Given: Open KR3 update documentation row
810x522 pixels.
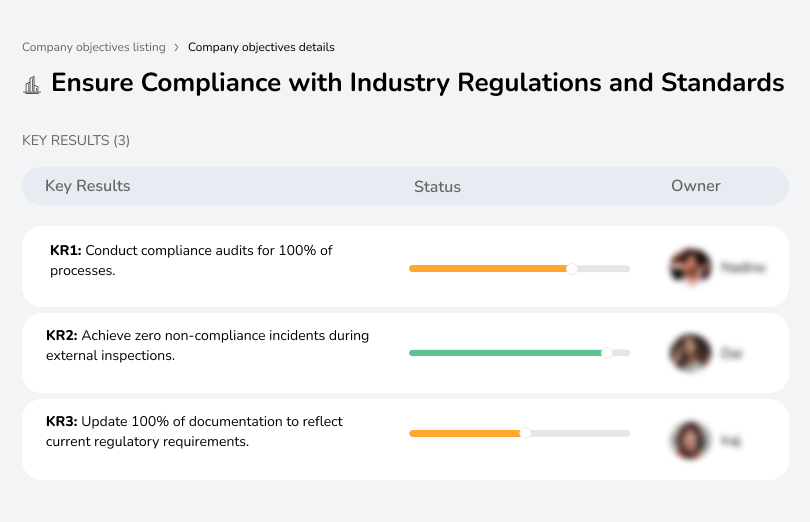Looking at the screenshot, I should point(405,439).
